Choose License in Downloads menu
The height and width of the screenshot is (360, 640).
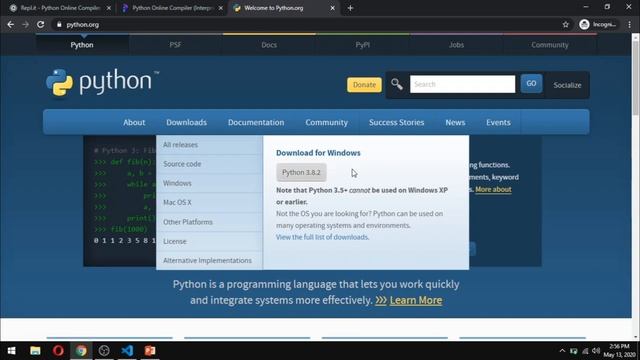point(209,241)
